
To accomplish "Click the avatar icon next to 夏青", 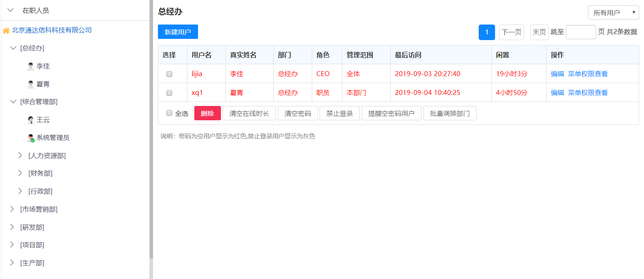I will tap(31, 84).
